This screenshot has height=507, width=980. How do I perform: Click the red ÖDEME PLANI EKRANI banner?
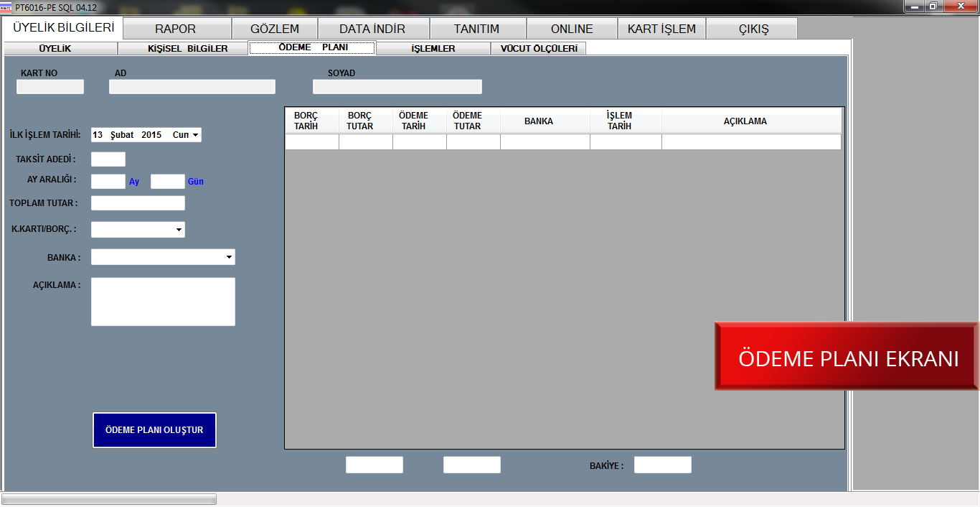(x=847, y=357)
